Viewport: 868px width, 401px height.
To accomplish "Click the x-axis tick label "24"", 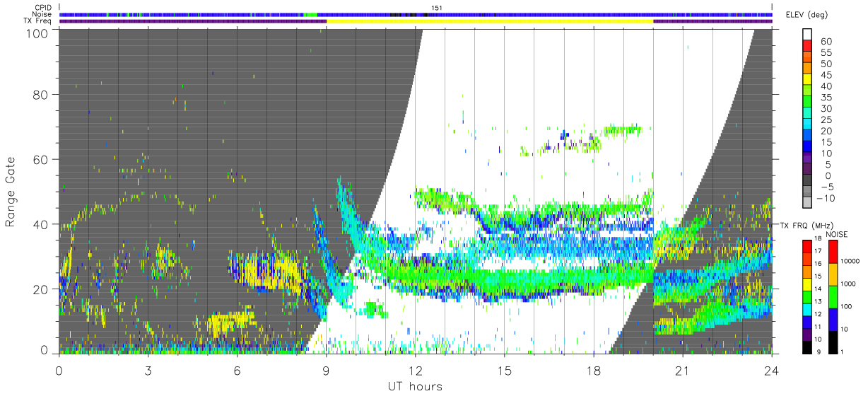I will click(771, 370).
